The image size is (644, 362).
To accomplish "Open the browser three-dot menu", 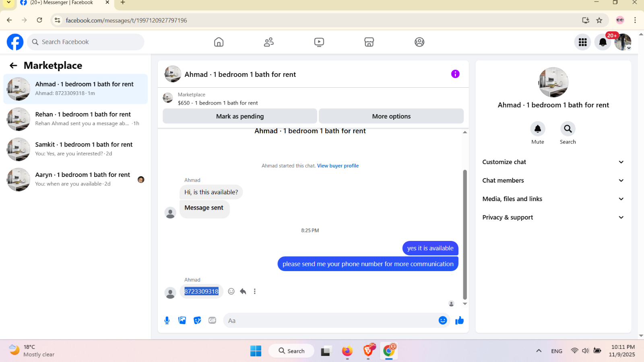I will tap(635, 20).
